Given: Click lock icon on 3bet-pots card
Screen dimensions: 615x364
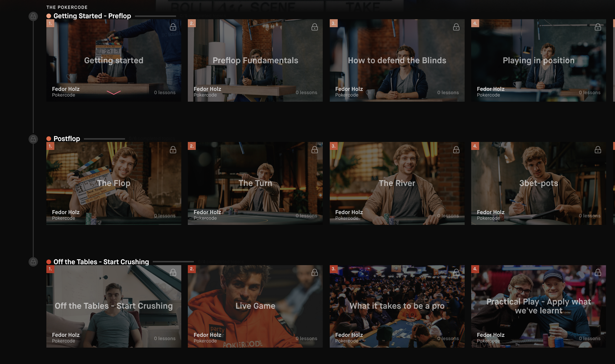Looking at the screenshot, I should [x=598, y=150].
